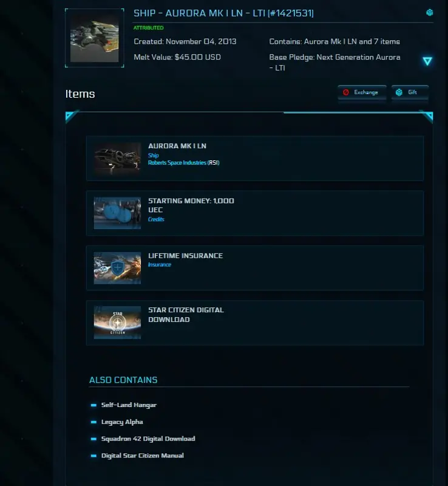Click the Lifetime Insurance shield image
448x486 pixels.
pos(117,268)
